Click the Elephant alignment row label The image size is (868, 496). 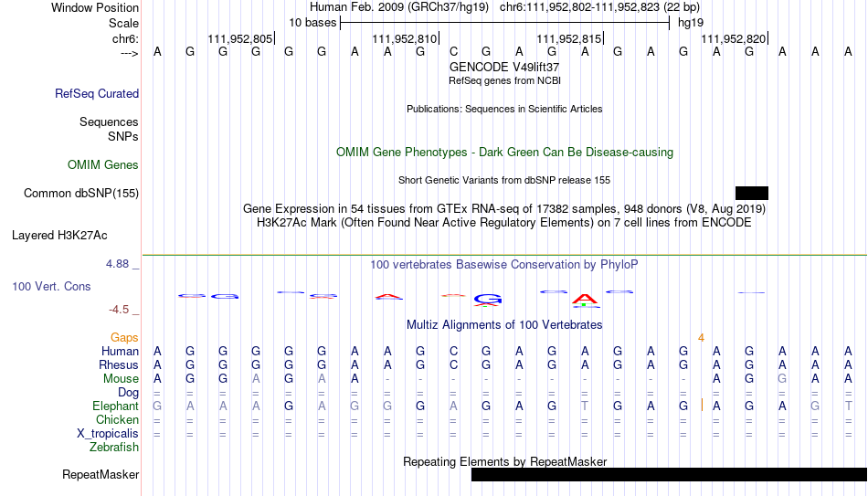click(115, 406)
